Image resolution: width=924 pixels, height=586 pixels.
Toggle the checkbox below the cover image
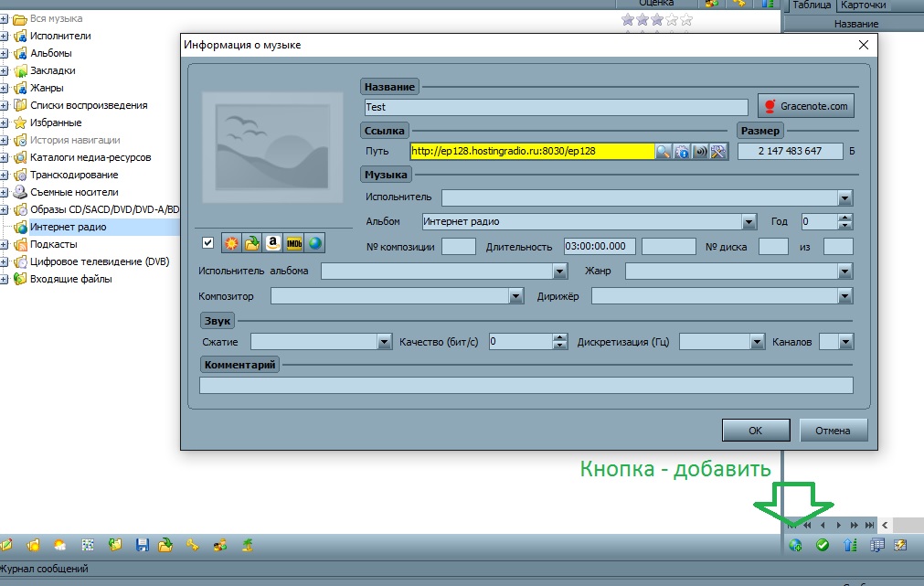tap(208, 242)
